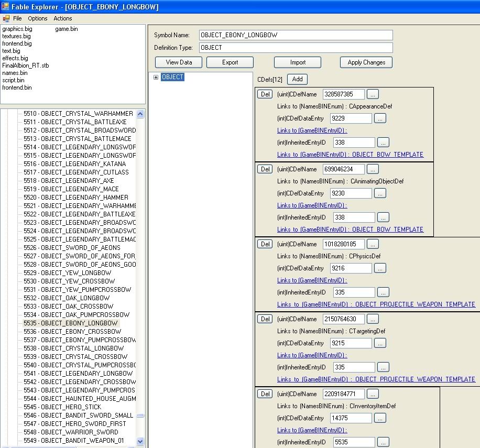Select 5516 - OBJECT_LEGENDARY_KATANA tree entry
The height and width of the screenshot is (448, 480).
coord(75,163)
